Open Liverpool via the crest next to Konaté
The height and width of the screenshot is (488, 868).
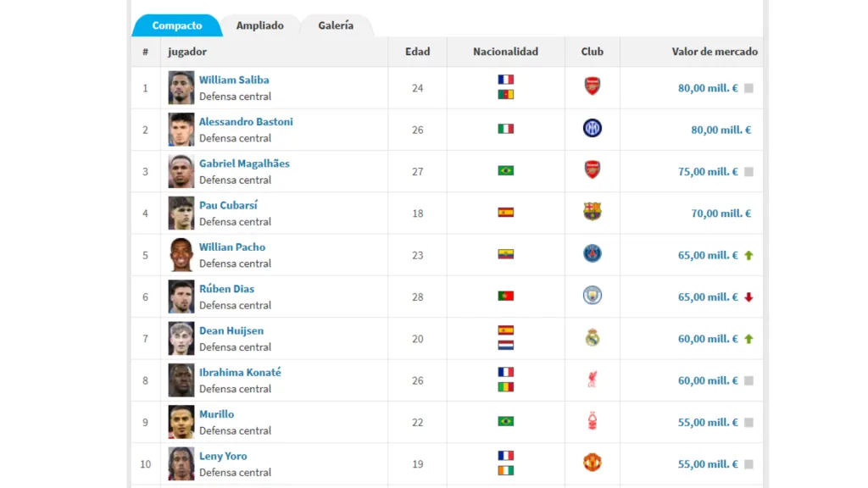pos(591,380)
